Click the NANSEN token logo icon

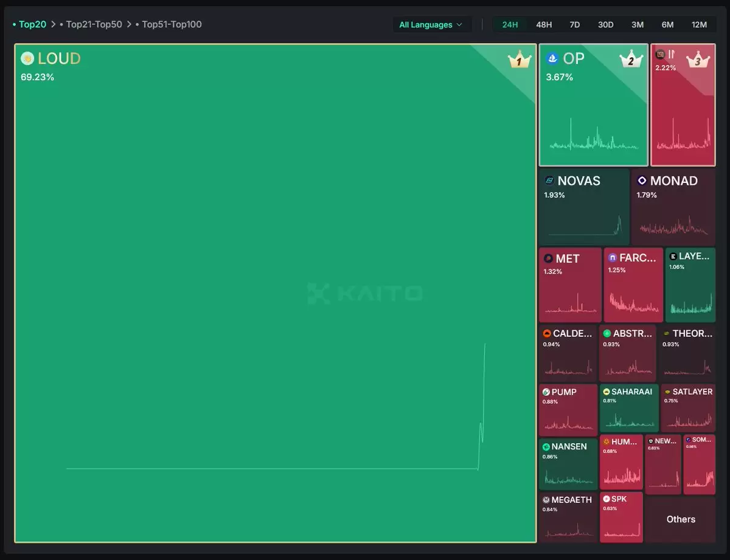[x=546, y=446]
